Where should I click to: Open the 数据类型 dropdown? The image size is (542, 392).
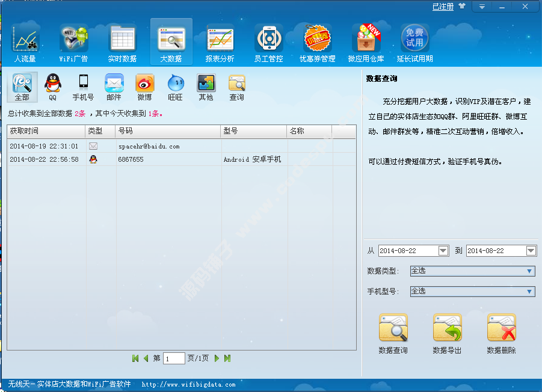coord(529,271)
